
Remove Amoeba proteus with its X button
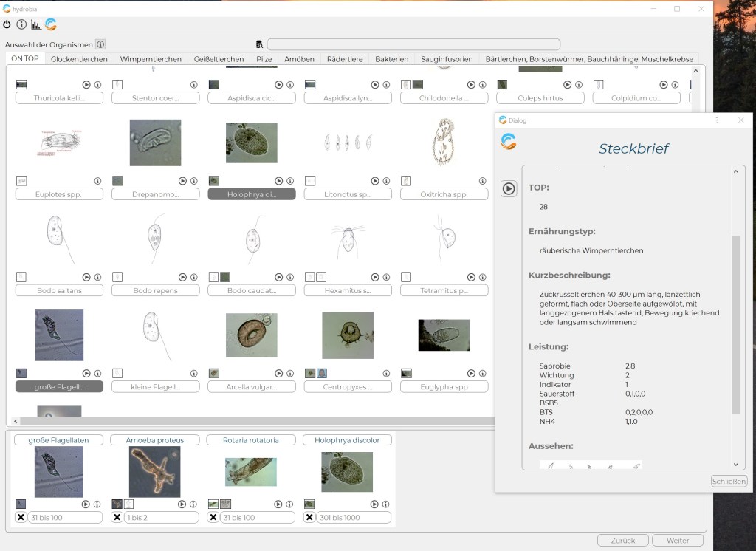[x=117, y=518]
